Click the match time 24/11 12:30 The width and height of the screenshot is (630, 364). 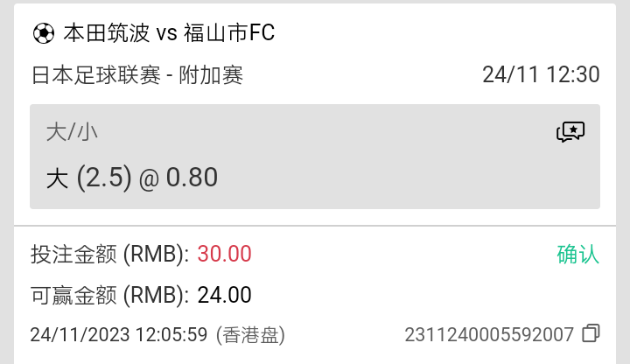click(x=541, y=74)
